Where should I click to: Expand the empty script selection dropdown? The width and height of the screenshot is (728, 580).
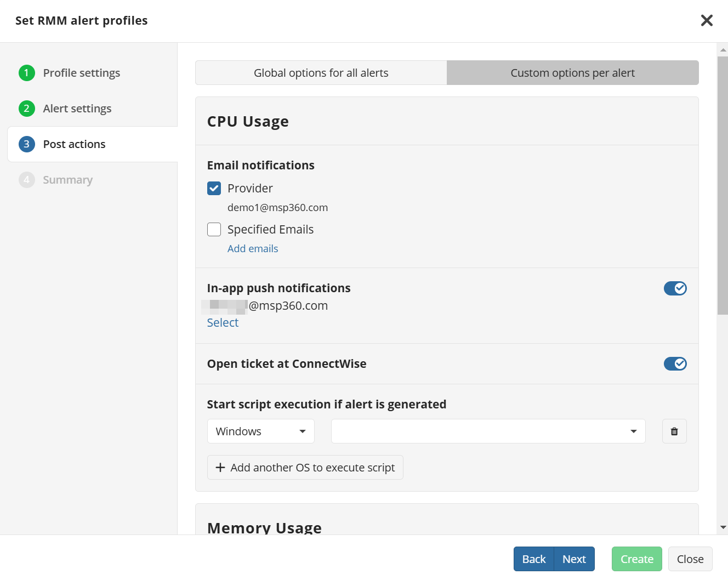(x=488, y=431)
